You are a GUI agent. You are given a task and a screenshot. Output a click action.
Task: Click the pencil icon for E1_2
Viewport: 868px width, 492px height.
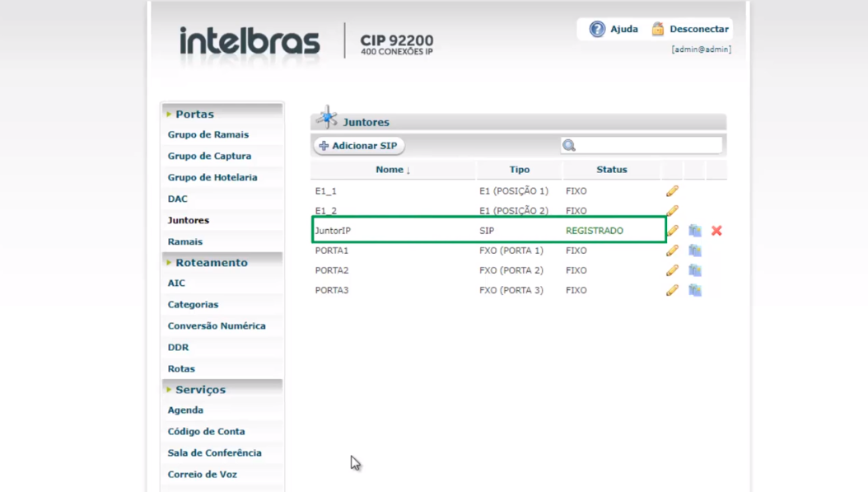click(x=672, y=211)
